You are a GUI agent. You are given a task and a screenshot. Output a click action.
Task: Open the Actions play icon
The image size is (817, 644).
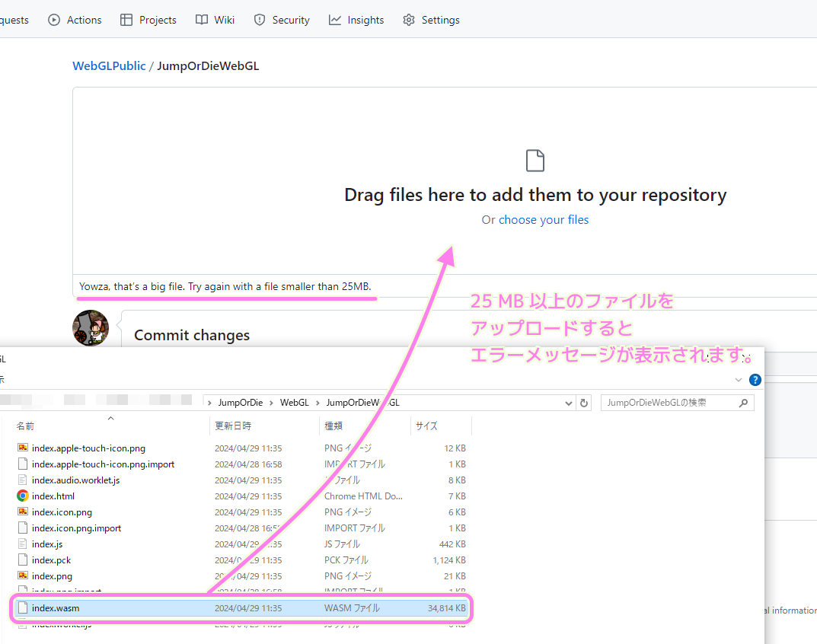click(x=53, y=20)
